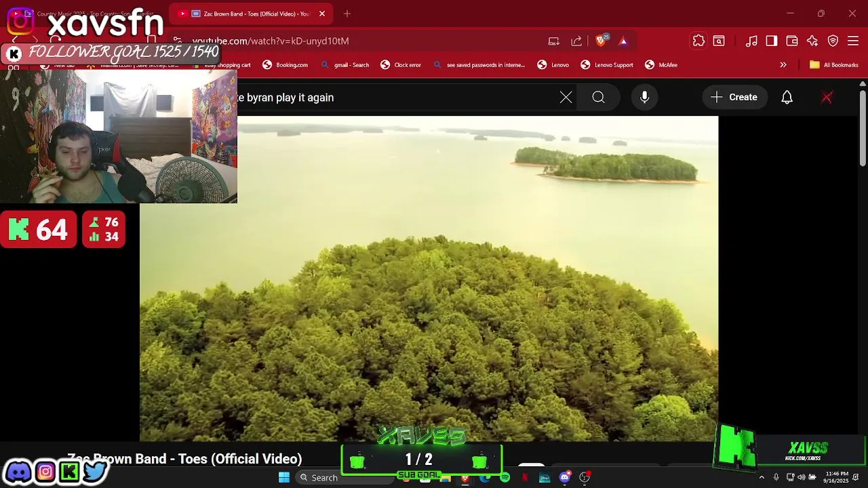Screen dimensions: 868x488
Task: Expand the bookmarks overflow chevron
Action: click(783, 65)
